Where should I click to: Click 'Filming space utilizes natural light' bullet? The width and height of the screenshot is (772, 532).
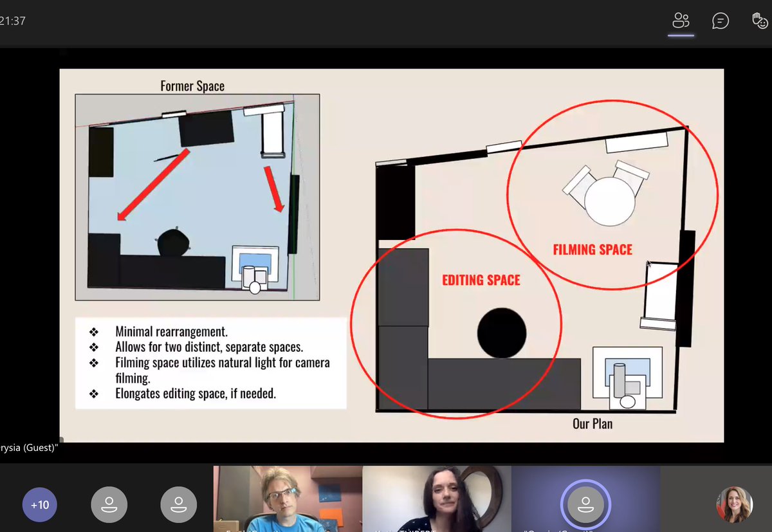click(x=223, y=370)
